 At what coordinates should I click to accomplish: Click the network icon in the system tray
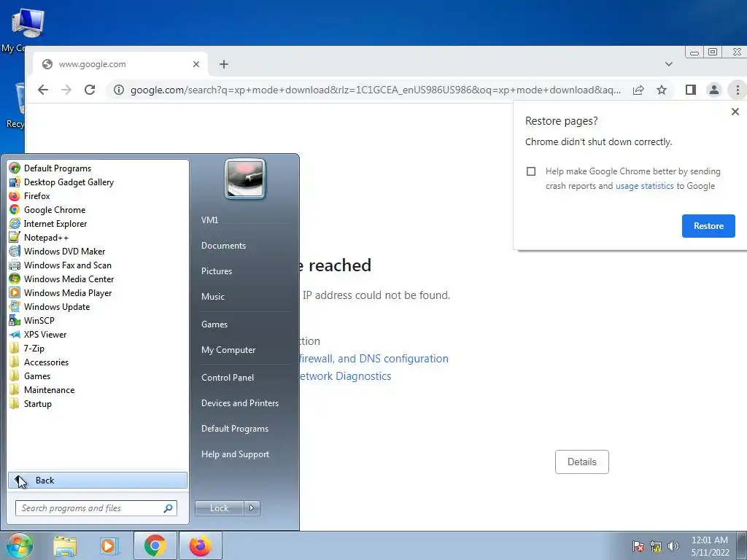tap(656, 546)
